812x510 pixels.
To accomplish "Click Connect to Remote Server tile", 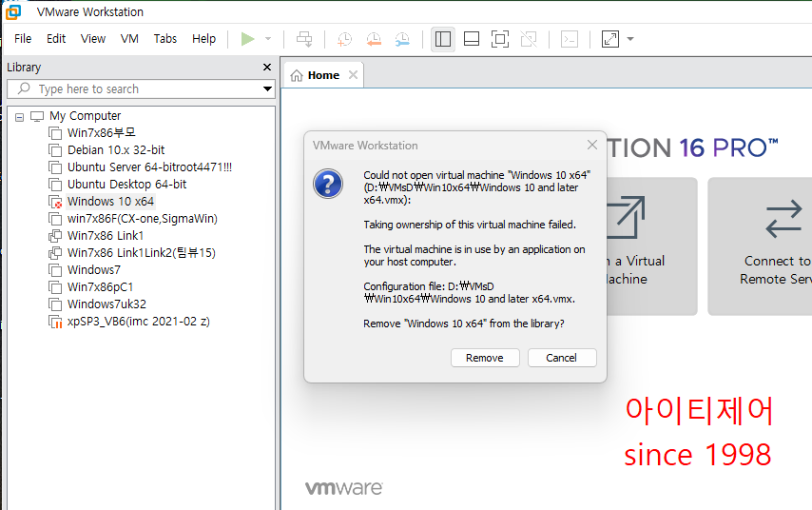I will click(760, 246).
